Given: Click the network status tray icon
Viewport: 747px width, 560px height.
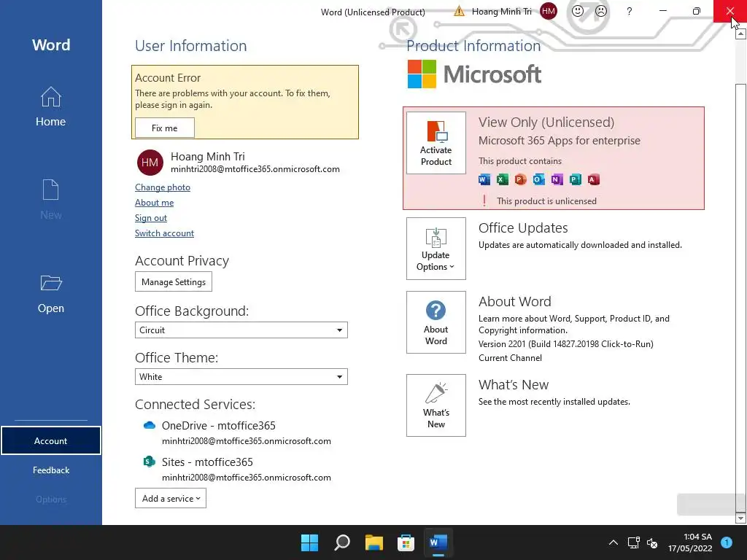Looking at the screenshot, I should (x=633, y=542).
